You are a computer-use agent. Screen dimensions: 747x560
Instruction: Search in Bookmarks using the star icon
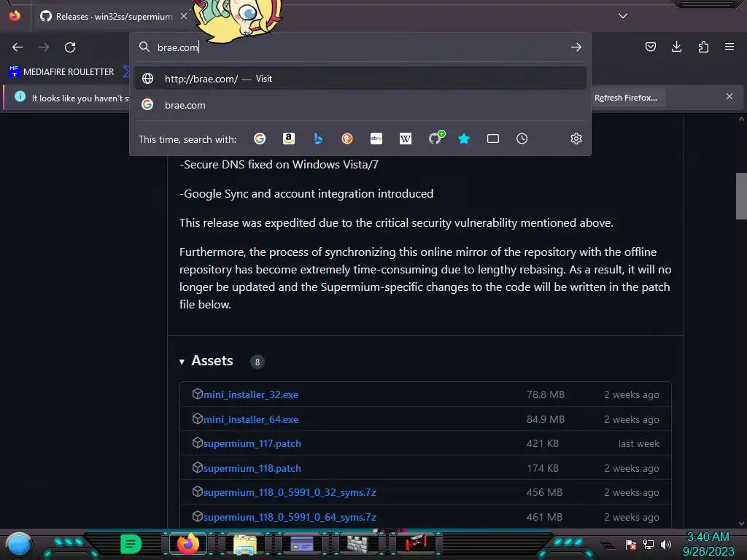tap(464, 139)
